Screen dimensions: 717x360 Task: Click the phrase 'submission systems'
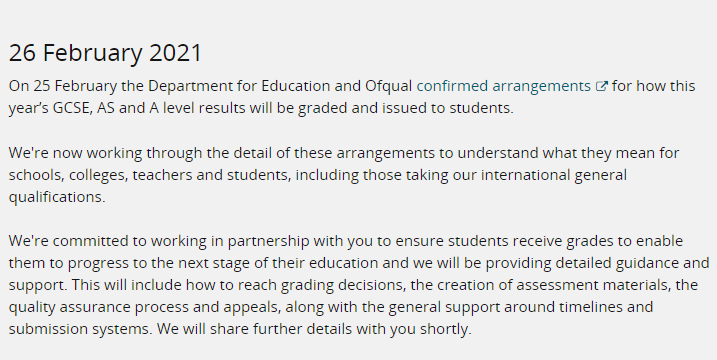[80, 329]
